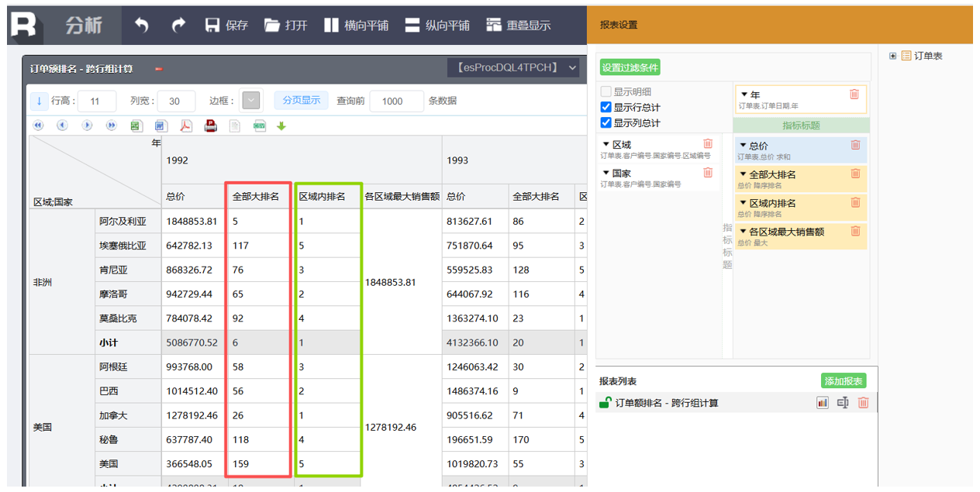Open chart view for 订单额排名 report
The height and width of the screenshot is (492, 980).
823,403
